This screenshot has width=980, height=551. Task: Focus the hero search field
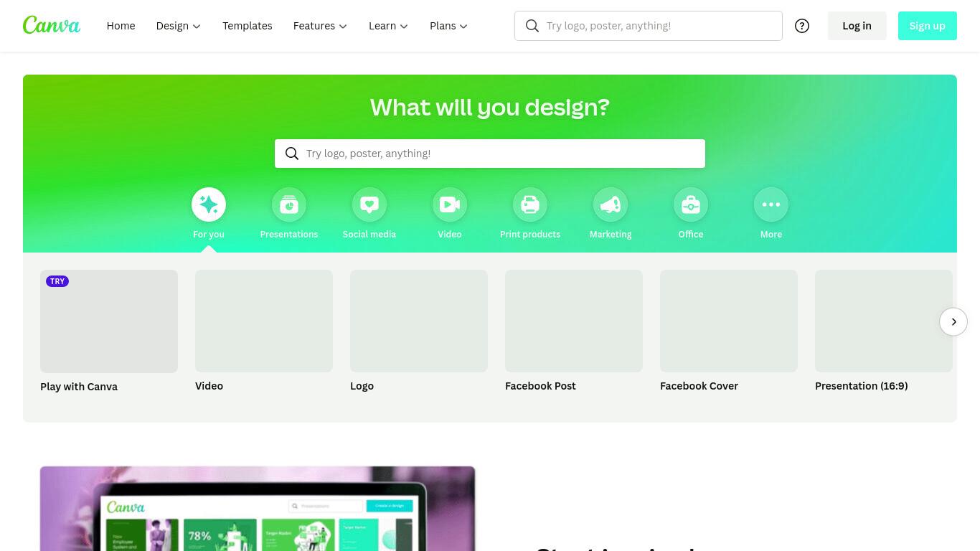(x=490, y=154)
